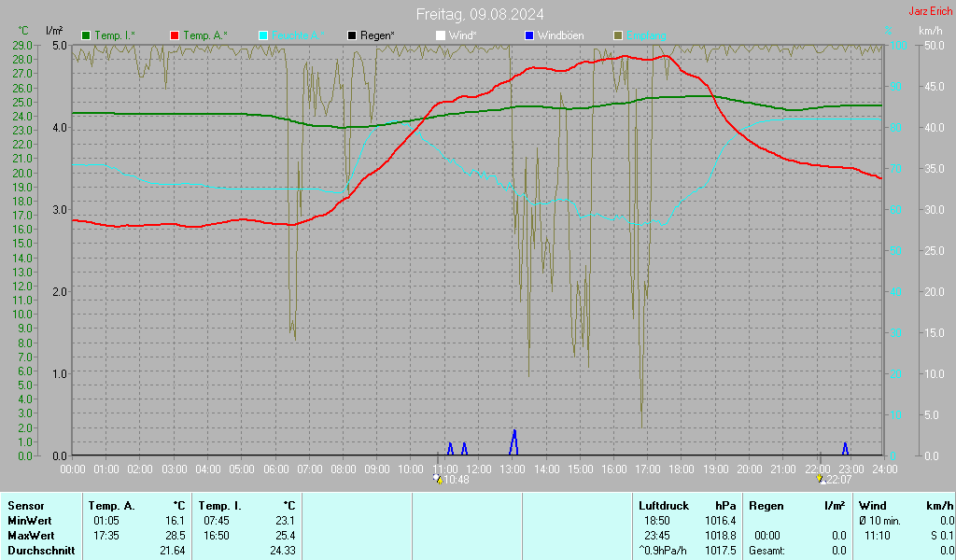Click the 'Wind' table column header
Image resolution: width=956 pixels, height=560 pixels.
click(873, 506)
